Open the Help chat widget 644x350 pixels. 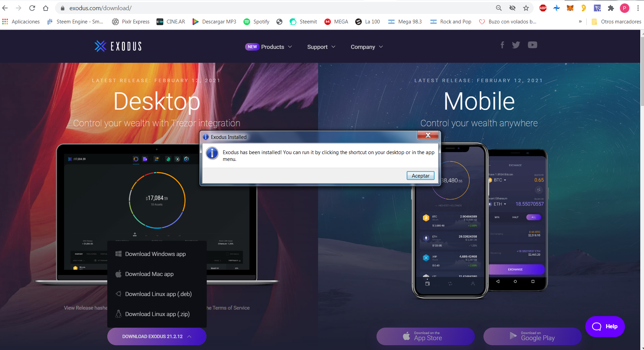pos(605,327)
